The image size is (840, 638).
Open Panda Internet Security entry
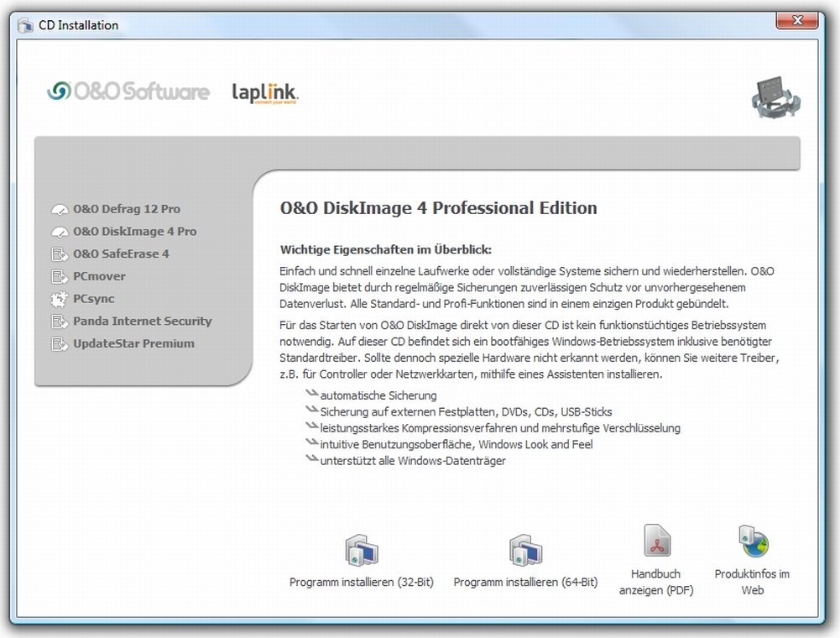143,322
